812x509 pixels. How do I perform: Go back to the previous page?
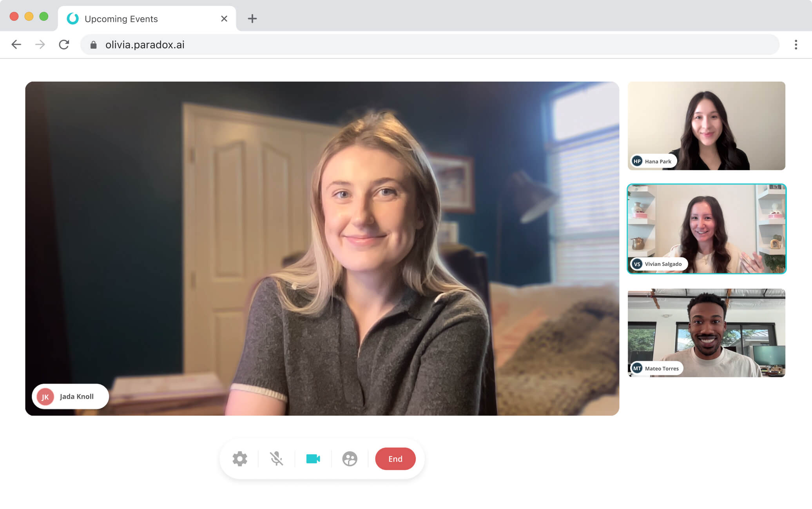coord(16,44)
